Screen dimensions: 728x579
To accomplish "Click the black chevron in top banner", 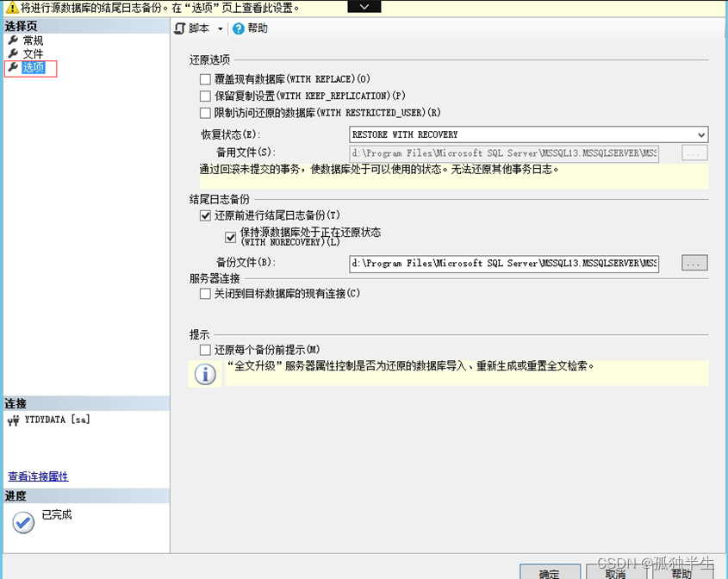I will [x=363, y=7].
